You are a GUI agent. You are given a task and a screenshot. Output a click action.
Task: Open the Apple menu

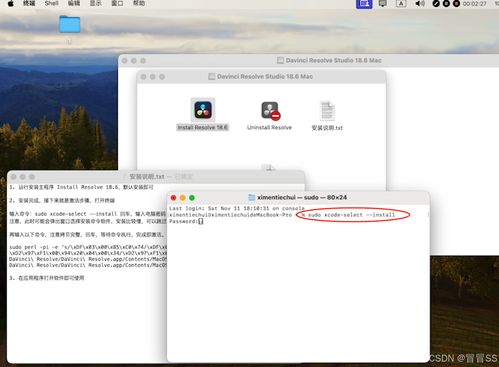(x=11, y=4)
